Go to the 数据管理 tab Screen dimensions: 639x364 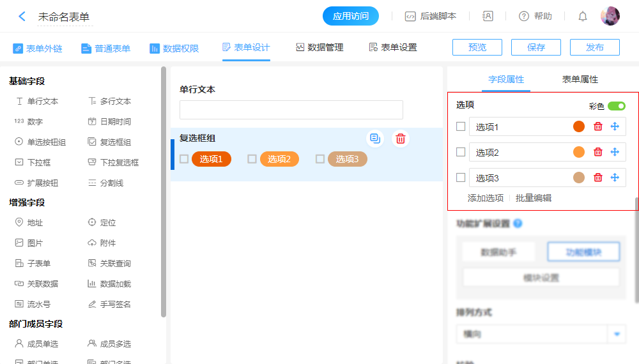tap(319, 47)
